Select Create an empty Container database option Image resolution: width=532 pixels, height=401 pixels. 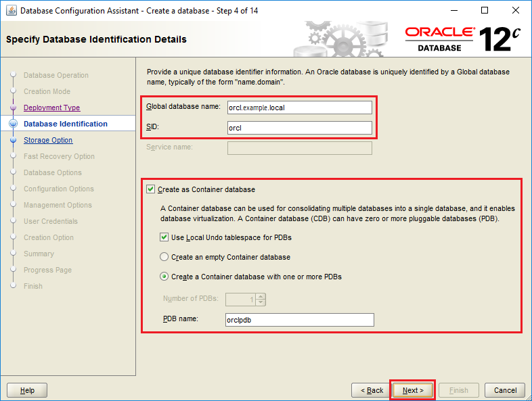[164, 257]
